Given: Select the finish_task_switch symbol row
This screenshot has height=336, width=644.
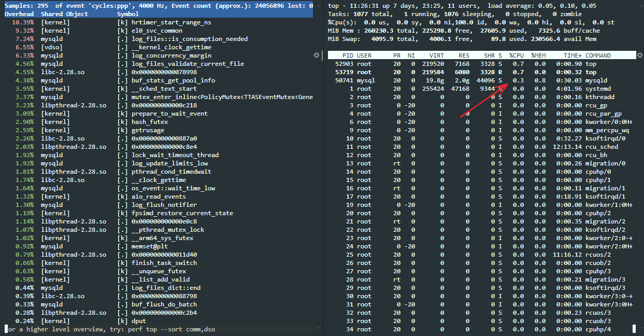Looking at the screenshot, I should [158, 263].
